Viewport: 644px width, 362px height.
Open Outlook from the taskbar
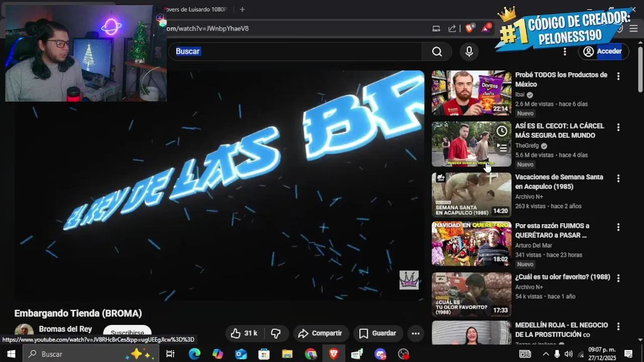241,354
